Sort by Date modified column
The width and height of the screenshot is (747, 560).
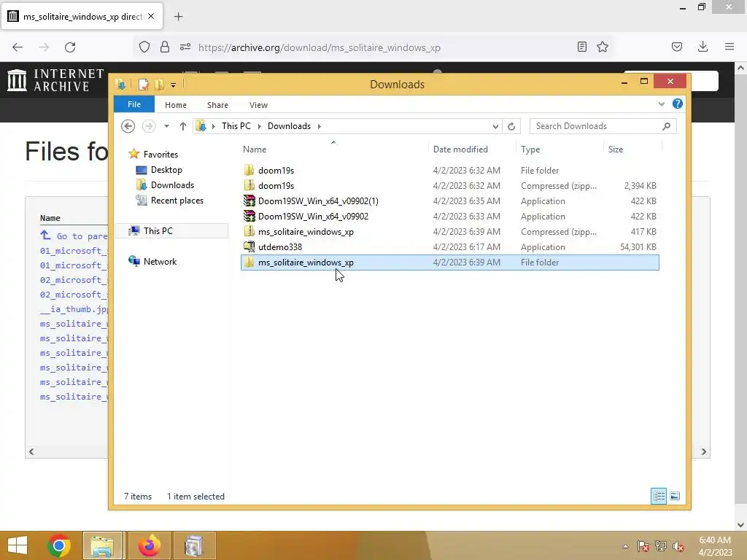point(460,149)
